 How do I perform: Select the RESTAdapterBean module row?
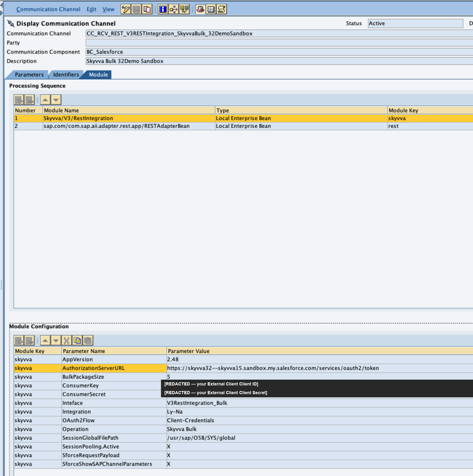coord(243,126)
